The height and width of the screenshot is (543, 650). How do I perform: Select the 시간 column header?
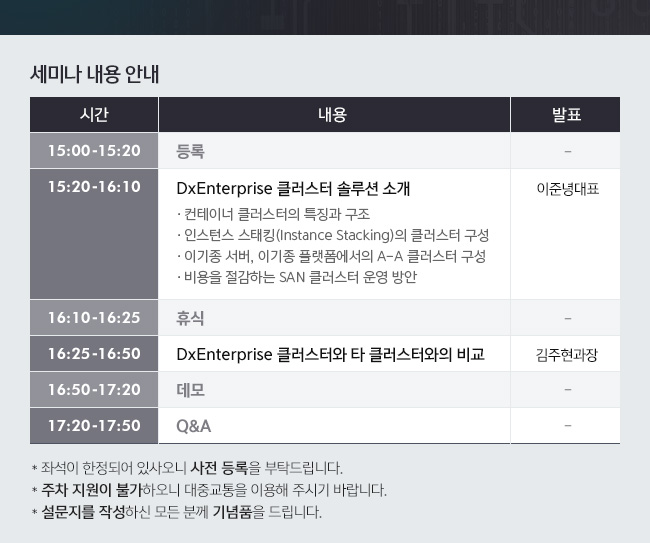(x=94, y=114)
